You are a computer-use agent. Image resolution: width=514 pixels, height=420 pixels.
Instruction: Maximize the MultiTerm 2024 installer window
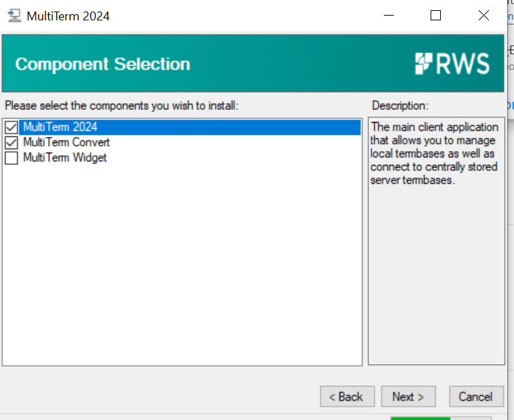coord(435,16)
